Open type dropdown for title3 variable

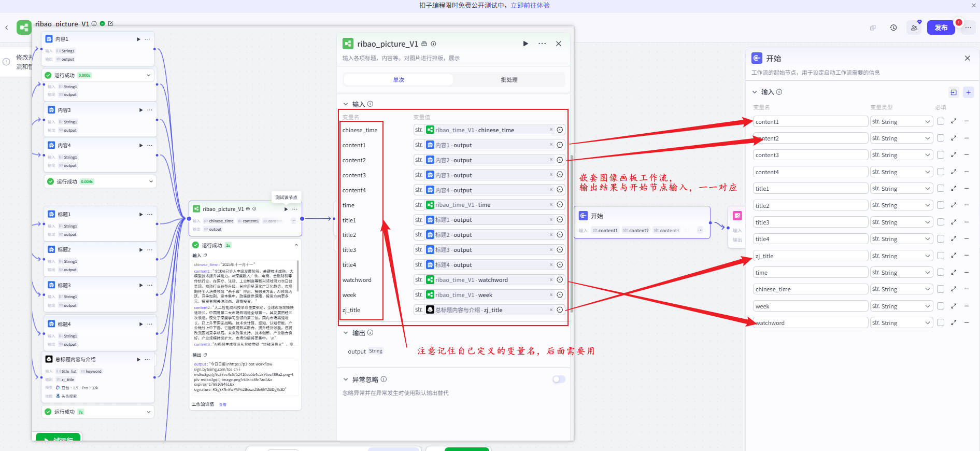pyautogui.click(x=901, y=222)
